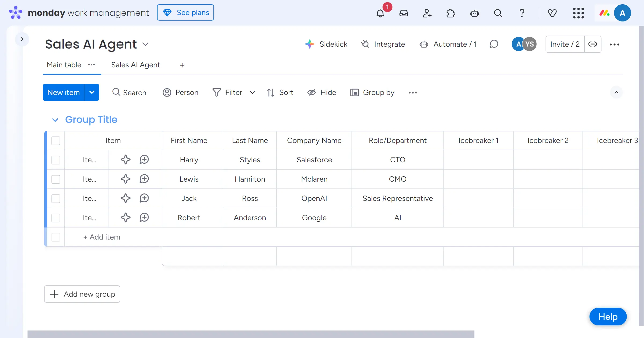Switch to the Sales AI Agent tab
The image size is (644, 338).
click(136, 65)
